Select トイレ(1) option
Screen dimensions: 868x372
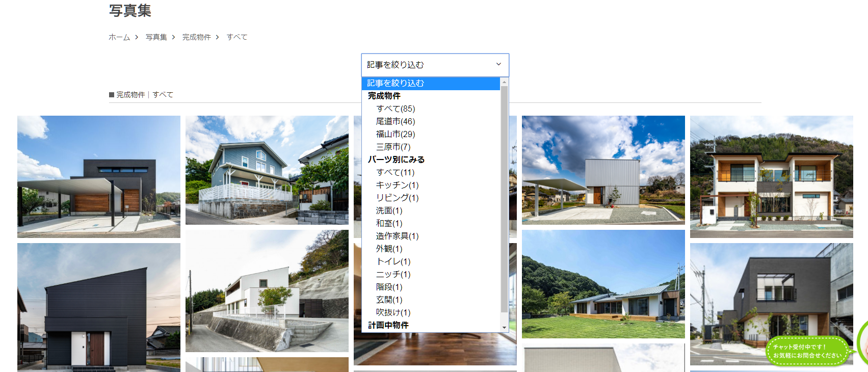431,261
